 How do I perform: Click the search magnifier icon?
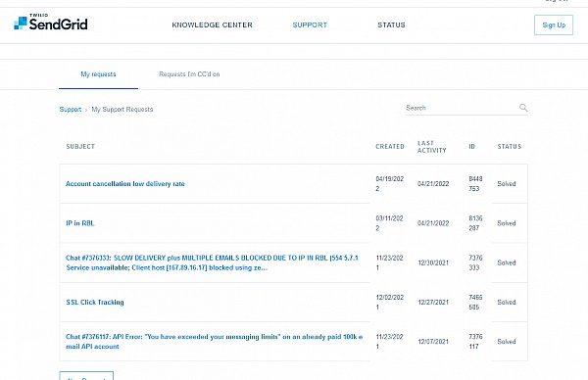523,108
